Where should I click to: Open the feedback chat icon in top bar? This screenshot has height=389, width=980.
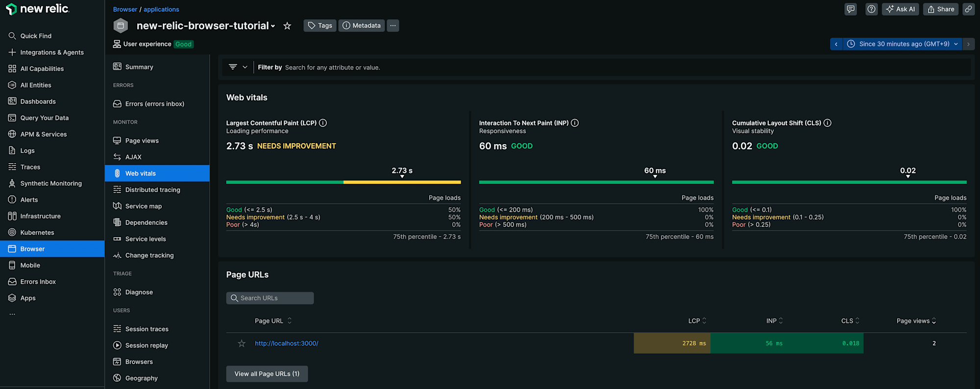point(851,9)
